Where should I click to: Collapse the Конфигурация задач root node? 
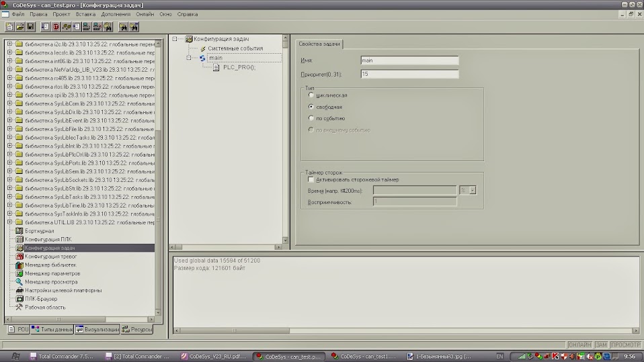[x=175, y=39]
